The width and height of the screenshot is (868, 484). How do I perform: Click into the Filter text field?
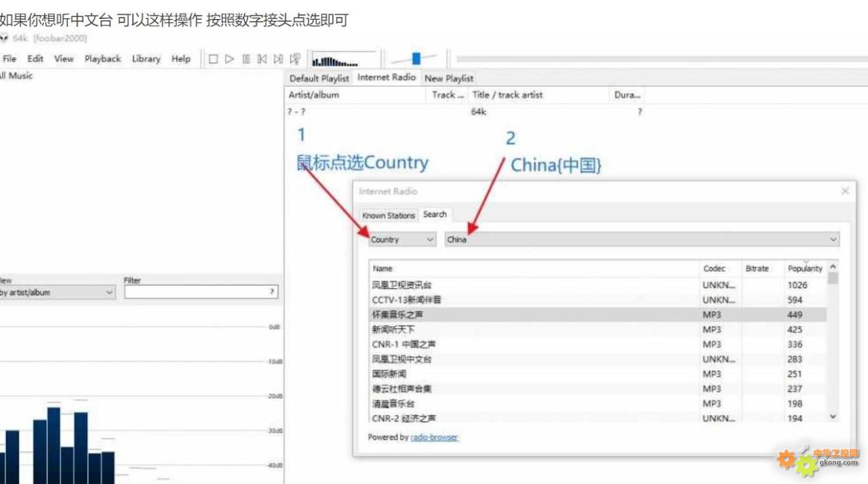click(x=197, y=292)
